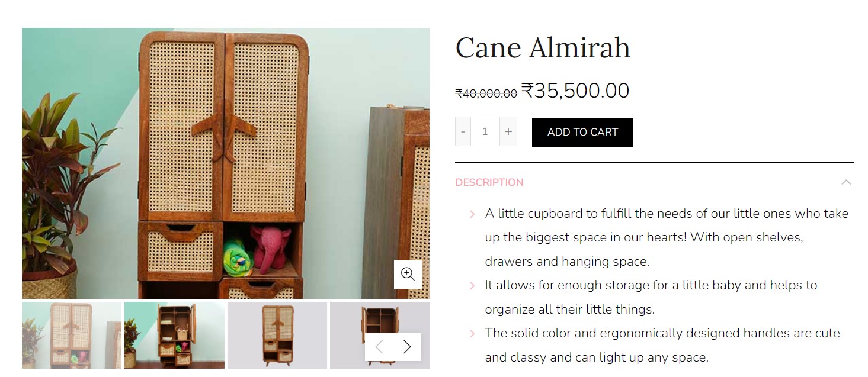Collapse the DESCRIPTION section via its heading
This screenshot has height=377, width=868.
pos(489,182)
